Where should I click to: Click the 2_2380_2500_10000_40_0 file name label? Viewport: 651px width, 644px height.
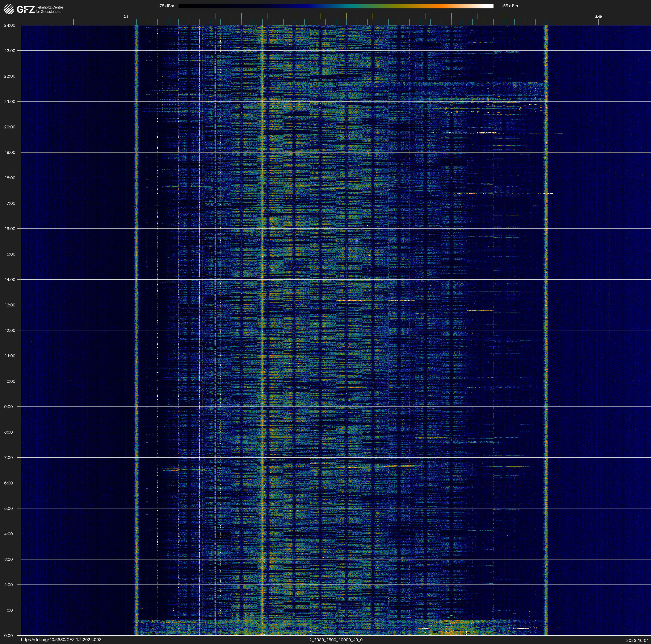click(336, 640)
